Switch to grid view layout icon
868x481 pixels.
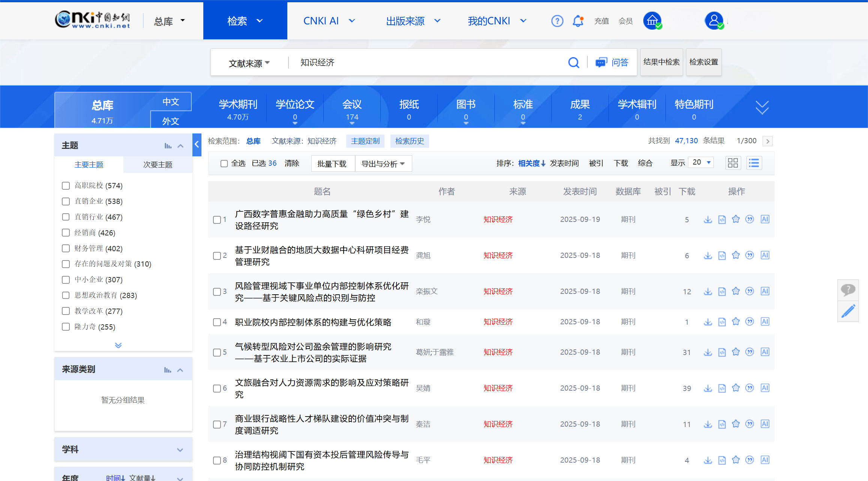click(x=733, y=163)
